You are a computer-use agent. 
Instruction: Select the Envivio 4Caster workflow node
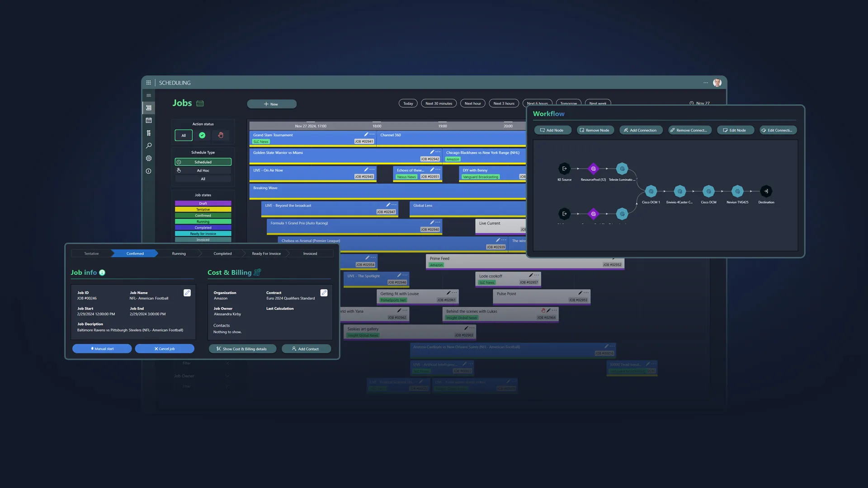pos(679,191)
